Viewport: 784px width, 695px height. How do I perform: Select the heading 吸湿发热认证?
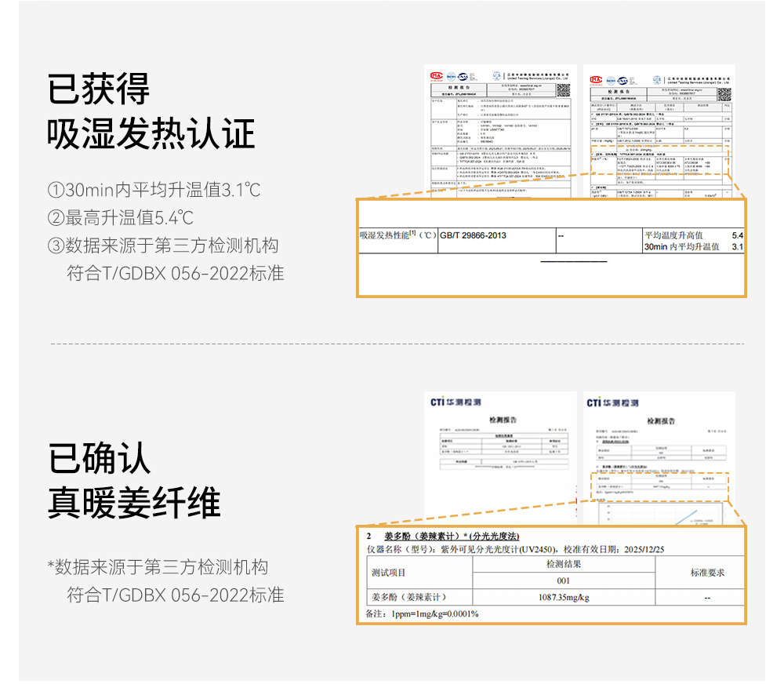click(x=151, y=134)
